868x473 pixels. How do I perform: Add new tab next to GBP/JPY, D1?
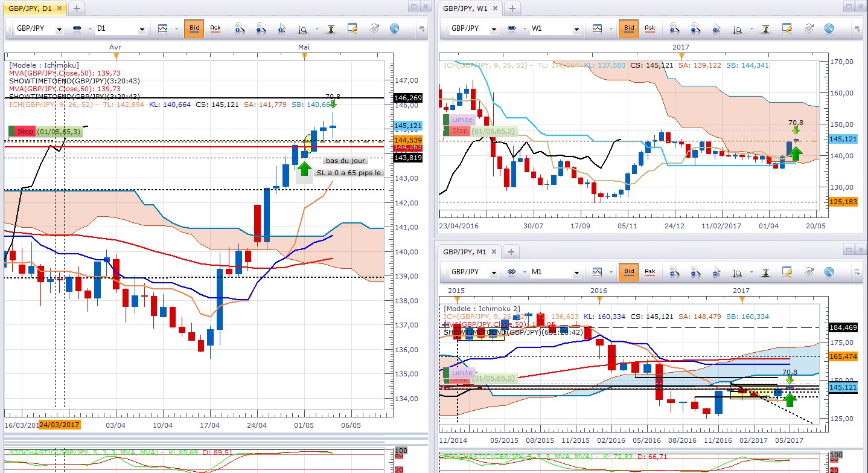(x=77, y=8)
